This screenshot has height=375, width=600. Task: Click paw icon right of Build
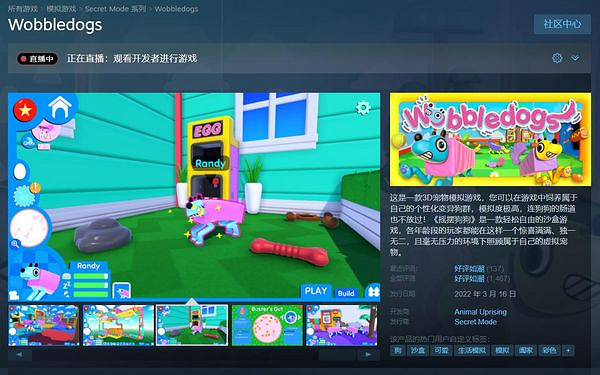(373, 292)
